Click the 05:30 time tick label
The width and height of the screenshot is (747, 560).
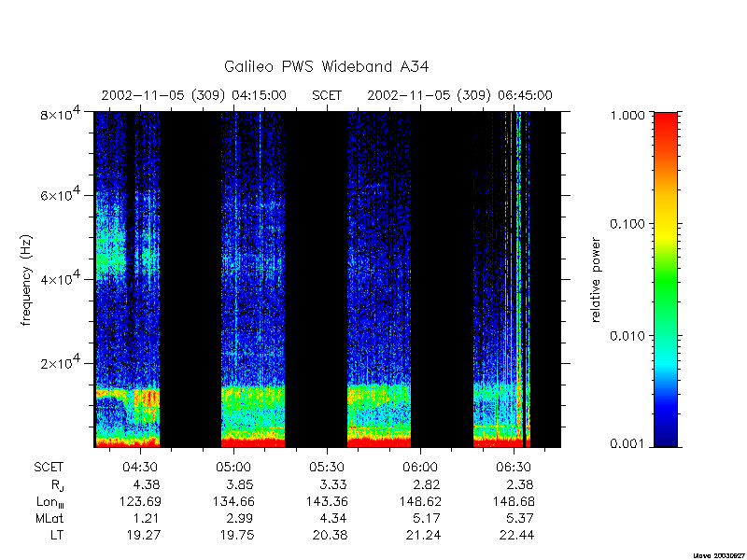tap(327, 468)
